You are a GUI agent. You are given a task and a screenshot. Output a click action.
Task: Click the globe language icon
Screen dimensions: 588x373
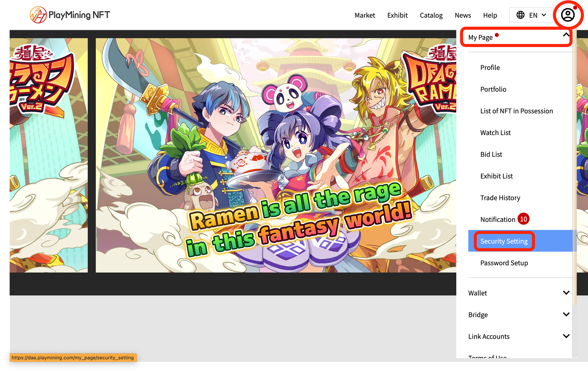(x=520, y=15)
